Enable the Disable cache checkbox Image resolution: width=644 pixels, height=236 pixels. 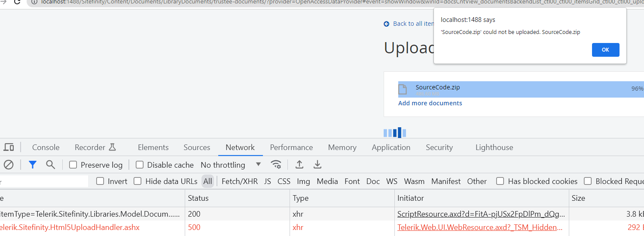[x=140, y=165]
